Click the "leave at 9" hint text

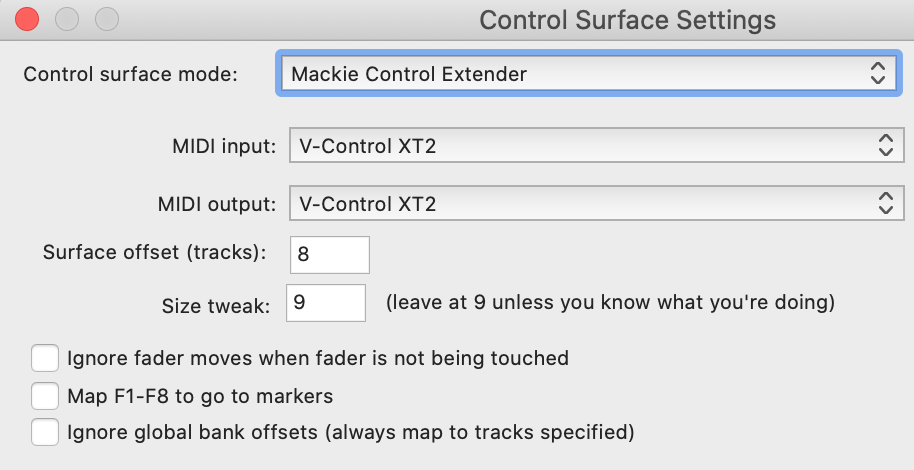pos(610,301)
